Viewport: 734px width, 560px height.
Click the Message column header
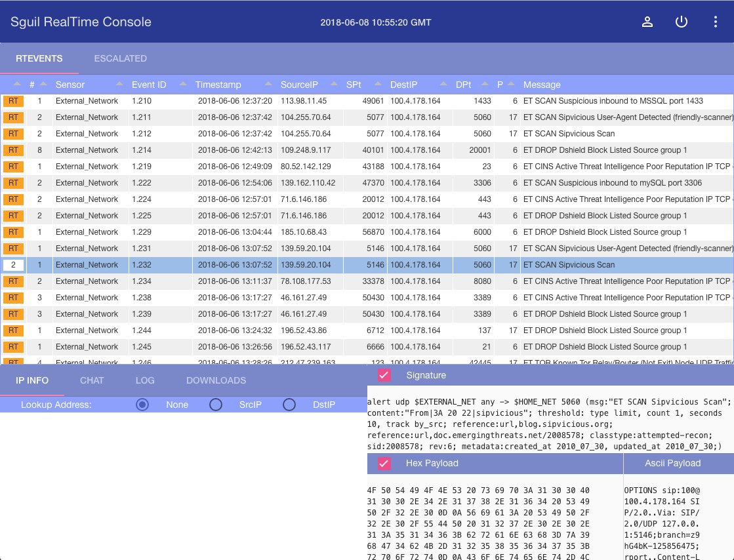542,85
